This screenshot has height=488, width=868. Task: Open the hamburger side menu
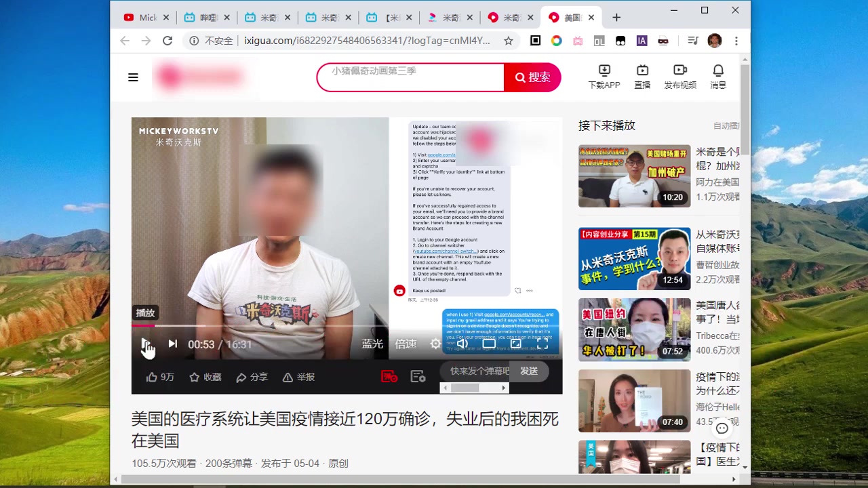(133, 77)
